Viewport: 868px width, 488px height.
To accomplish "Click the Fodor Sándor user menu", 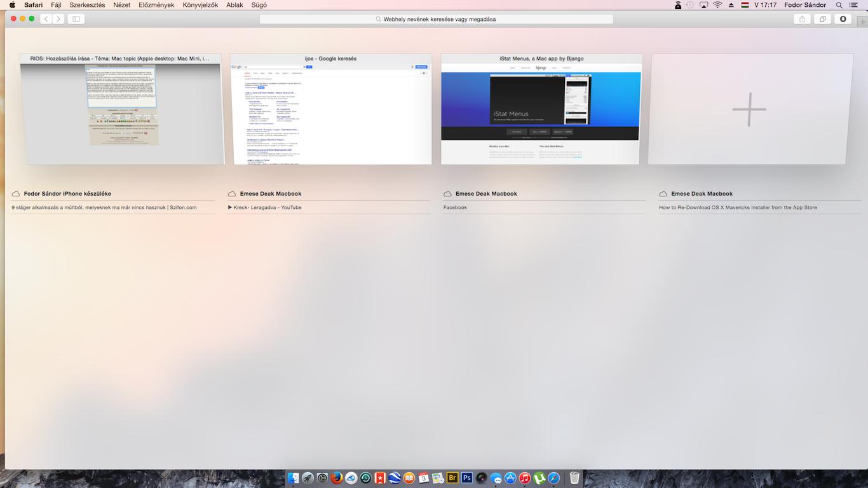I will [805, 5].
